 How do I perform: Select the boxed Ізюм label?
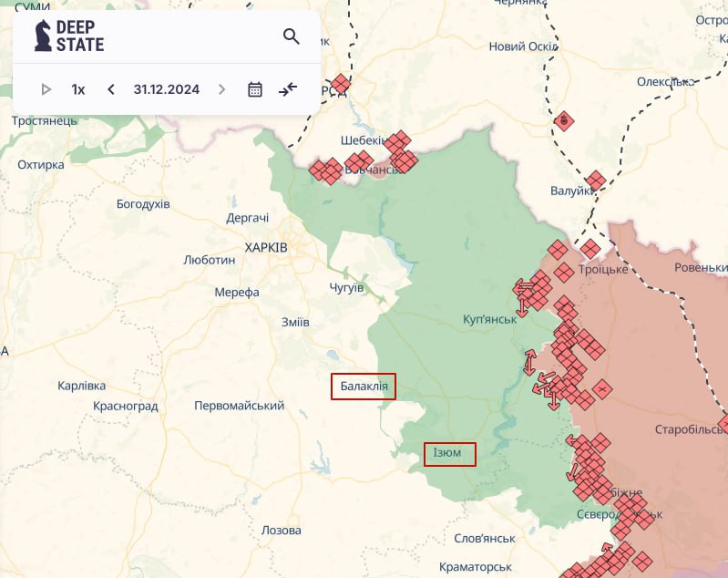450,453
